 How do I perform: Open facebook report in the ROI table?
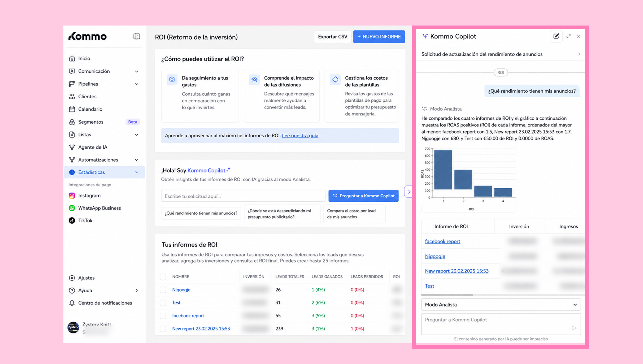(188, 316)
